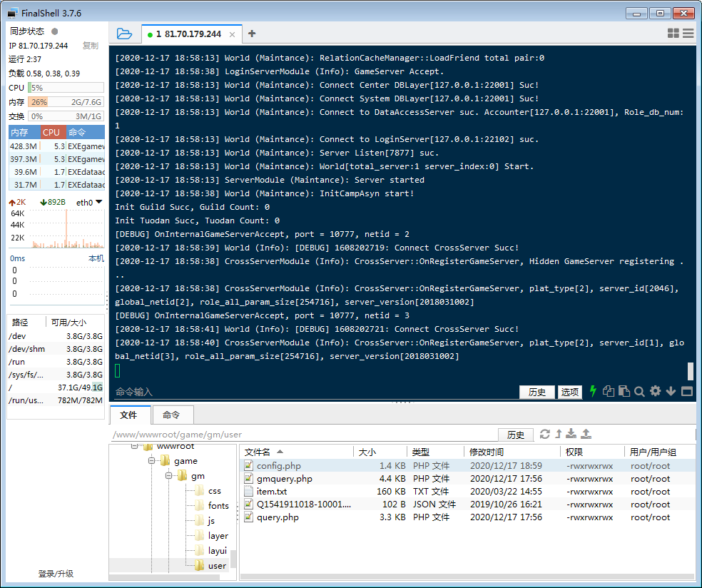The image size is (702, 588).
Task: Collapse the game folder node
Action: (x=151, y=461)
